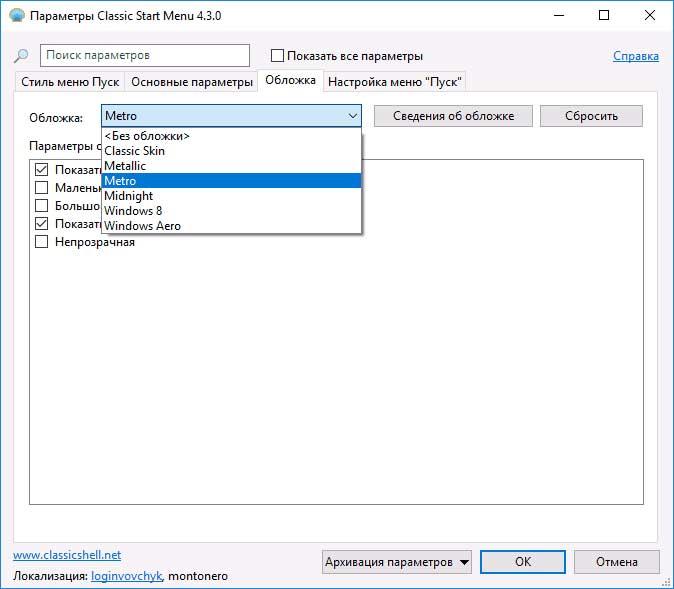Image resolution: width=674 pixels, height=589 pixels.
Task: Pick Midnight skin option
Action: click(x=231, y=196)
